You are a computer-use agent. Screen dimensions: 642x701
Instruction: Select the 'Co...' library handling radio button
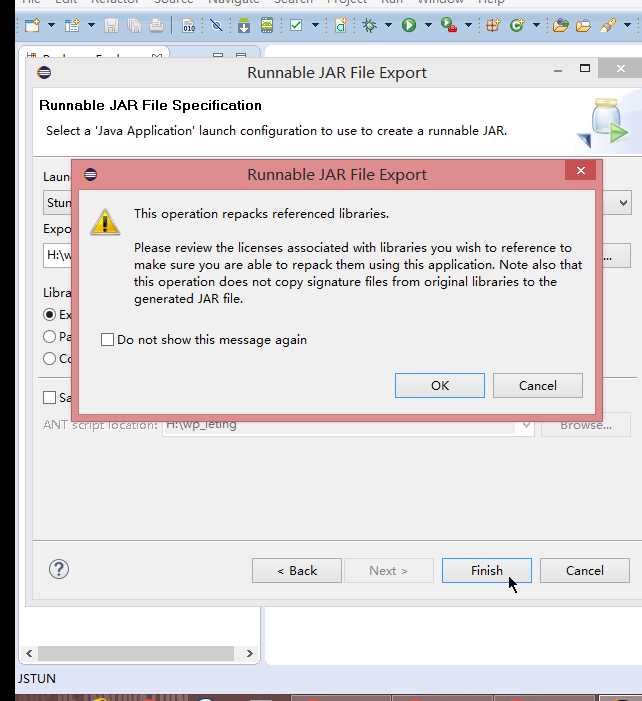point(50,358)
